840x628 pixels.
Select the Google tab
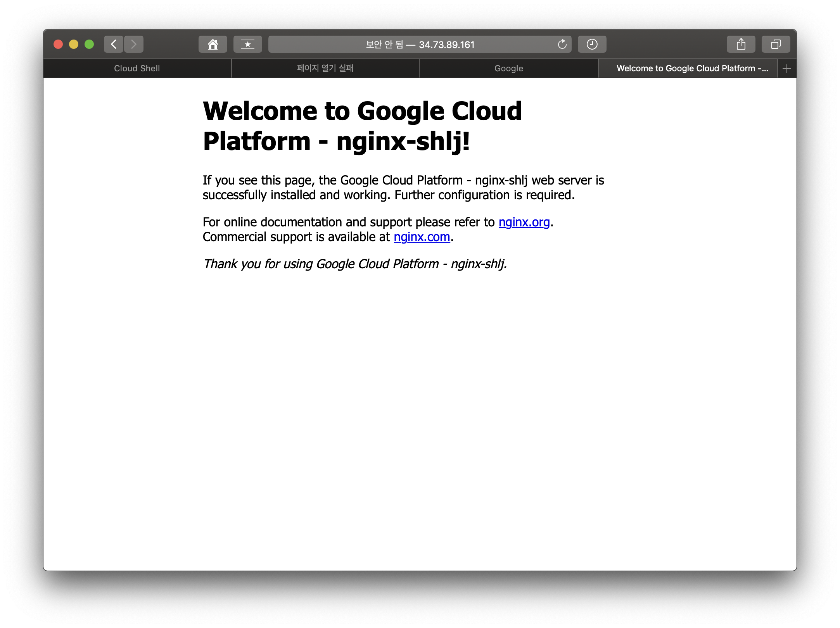pos(508,69)
